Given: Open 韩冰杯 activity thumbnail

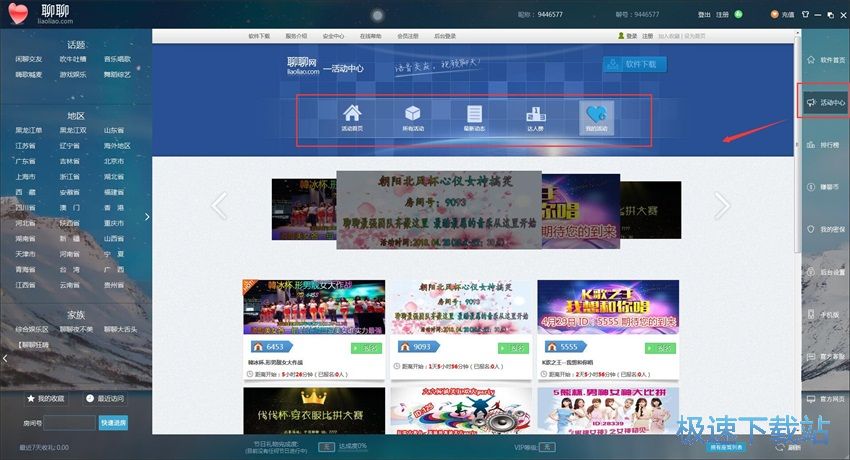Looking at the screenshot, I should click(x=314, y=307).
